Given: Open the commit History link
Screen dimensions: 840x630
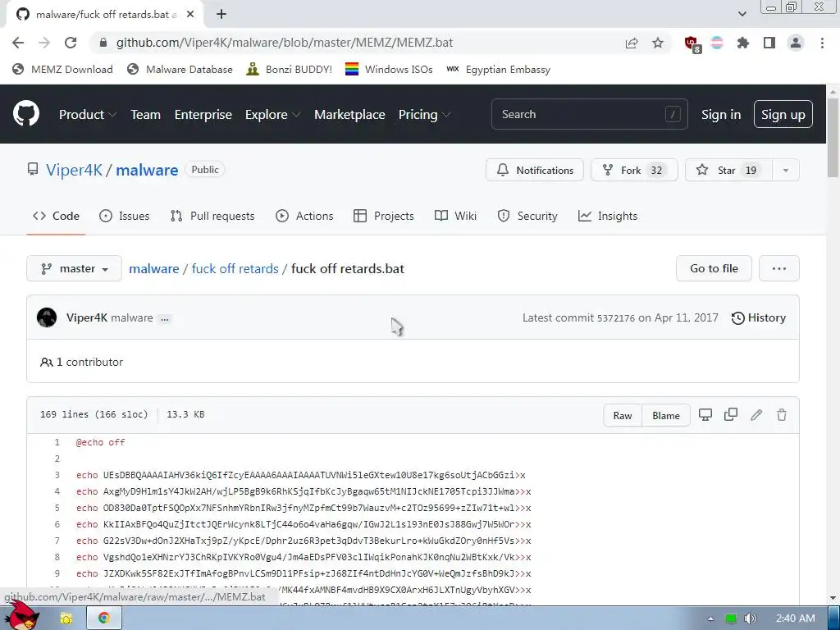Looking at the screenshot, I should click(x=759, y=317).
